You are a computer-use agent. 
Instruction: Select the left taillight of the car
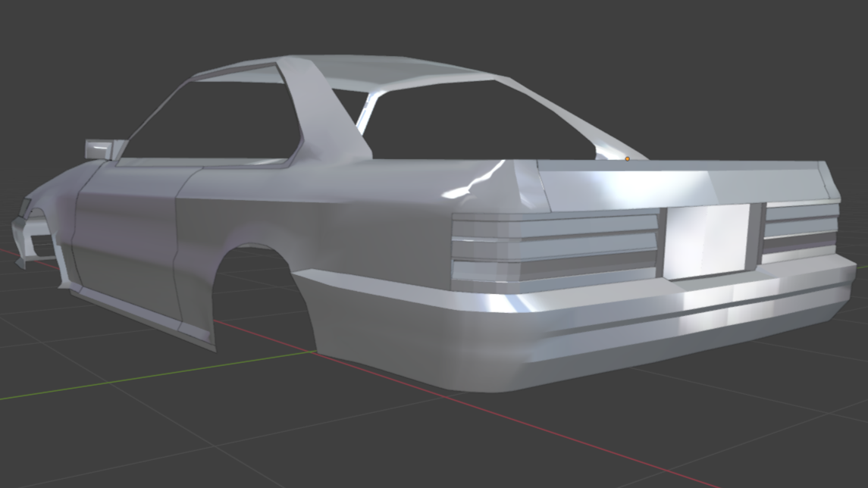click(x=555, y=252)
